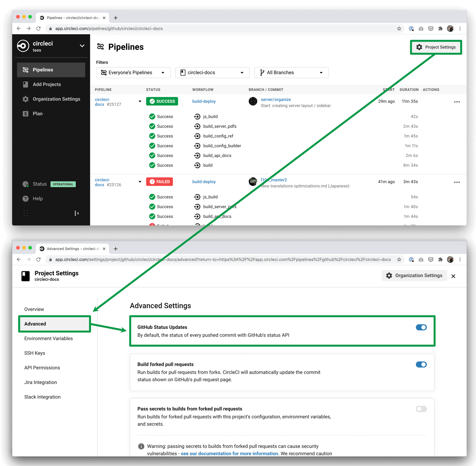Screen dimensions: 476x466
Task: Open the documentation for more information link
Action: tap(230, 454)
